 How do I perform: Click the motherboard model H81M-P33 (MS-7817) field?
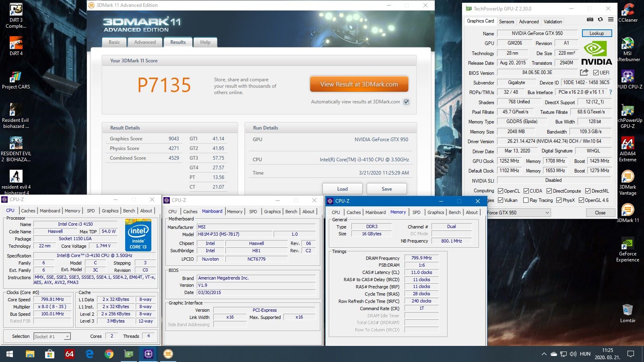pyautogui.click(x=235, y=234)
